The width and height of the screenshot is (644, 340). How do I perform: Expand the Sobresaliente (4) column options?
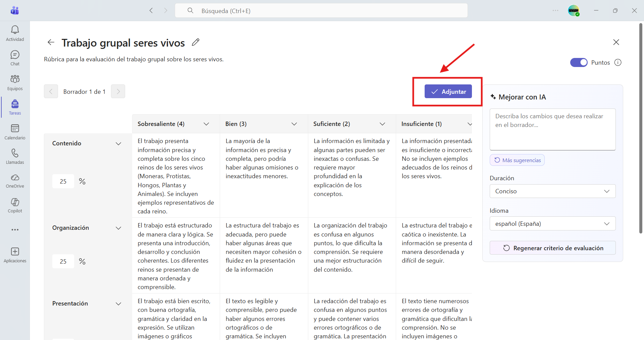tap(206, 124)
